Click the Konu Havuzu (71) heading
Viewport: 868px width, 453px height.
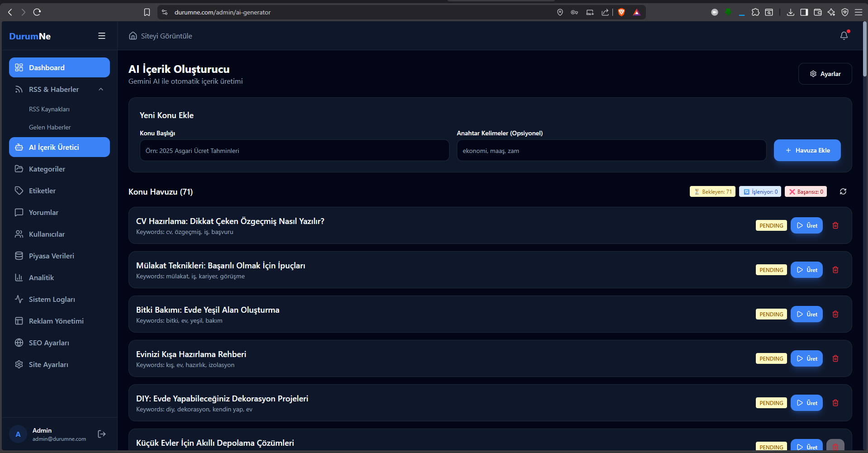[161, 192]
